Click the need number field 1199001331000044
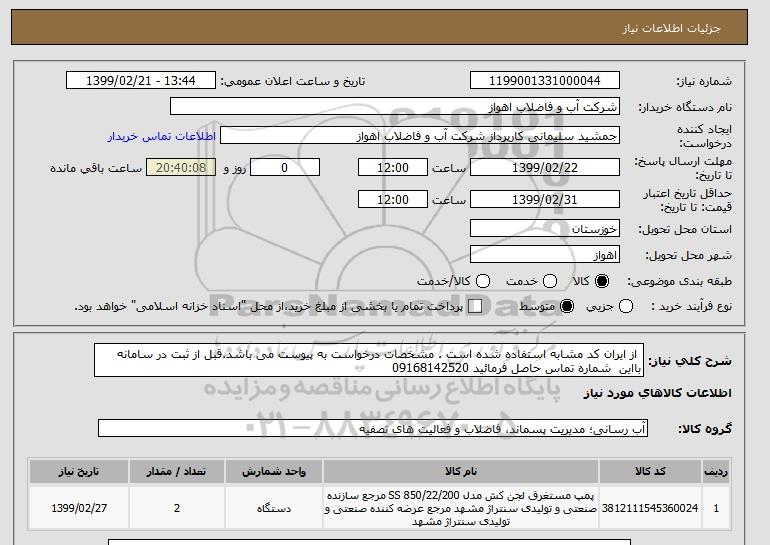 pyautogui.click(x=545, y=81)
